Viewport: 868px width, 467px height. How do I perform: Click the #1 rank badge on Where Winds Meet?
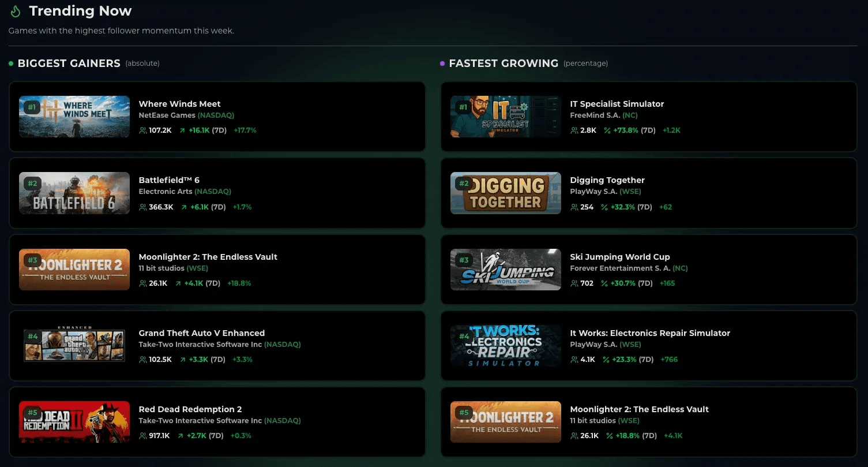(x=32, y=107)
